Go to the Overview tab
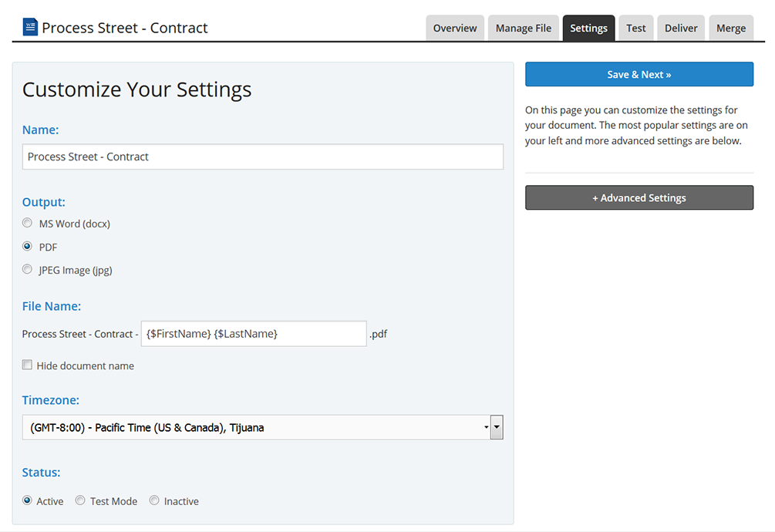This screenshot has height=532, width=775. click(x=454, y=28)
